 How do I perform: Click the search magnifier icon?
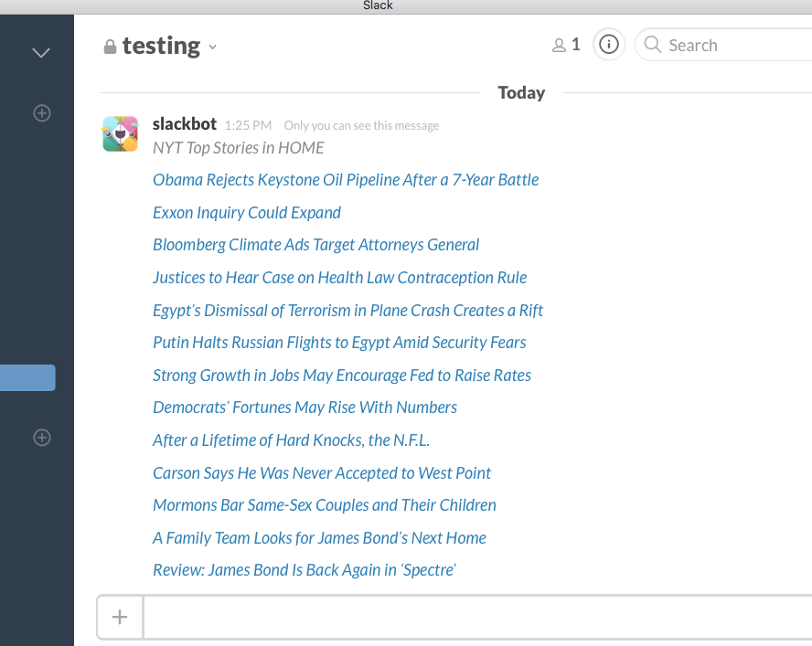(653, 45)
